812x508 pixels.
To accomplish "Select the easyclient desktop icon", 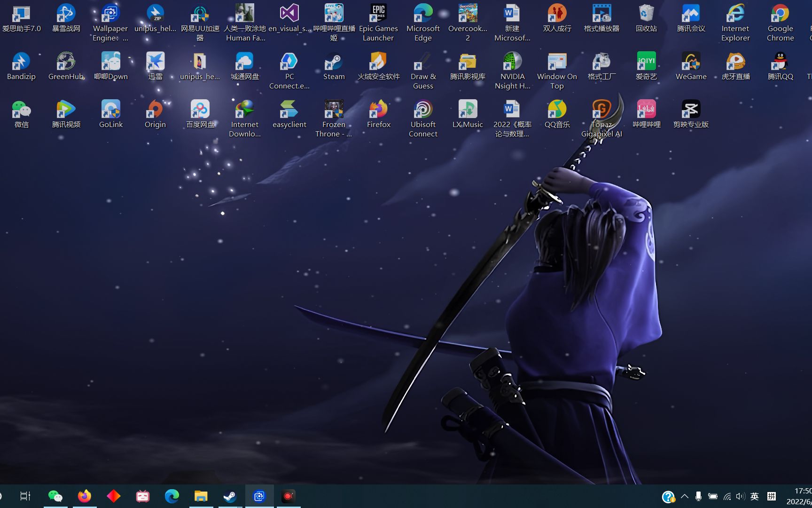I will 289,115.
